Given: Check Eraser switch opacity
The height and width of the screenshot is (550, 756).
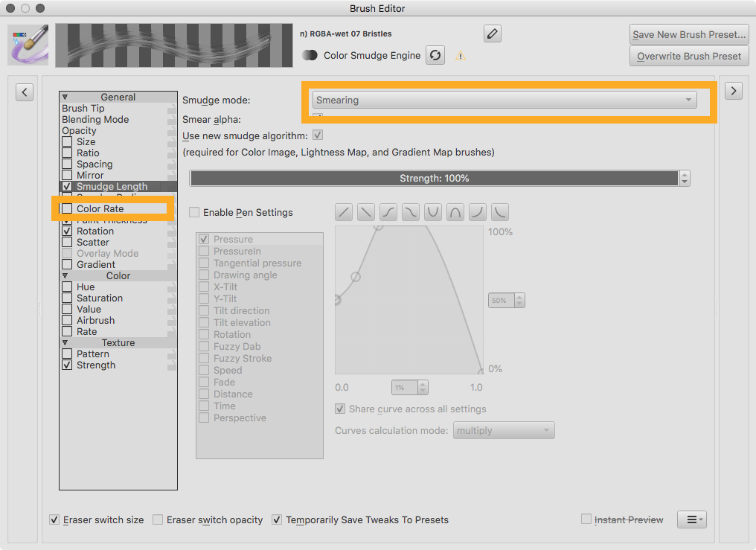Looking at the screenshot, I should (158, 519).
